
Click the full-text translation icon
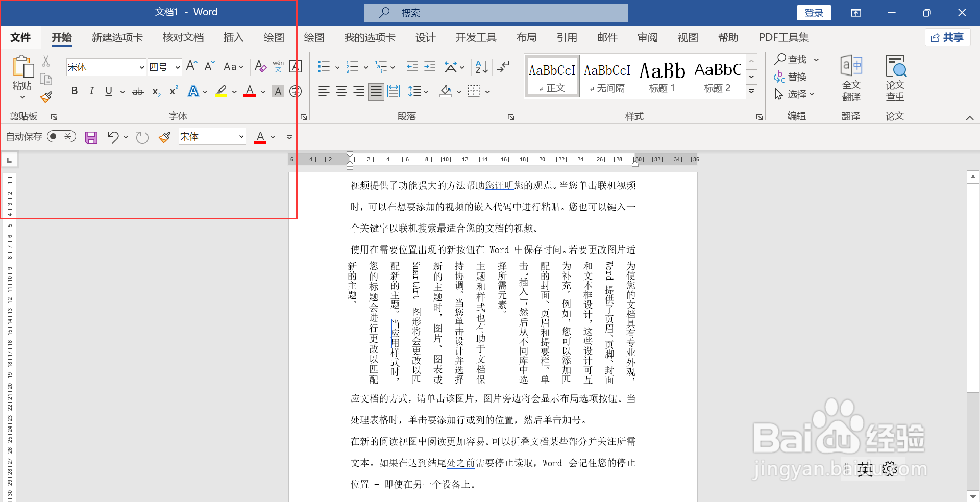tap(851, 78)
